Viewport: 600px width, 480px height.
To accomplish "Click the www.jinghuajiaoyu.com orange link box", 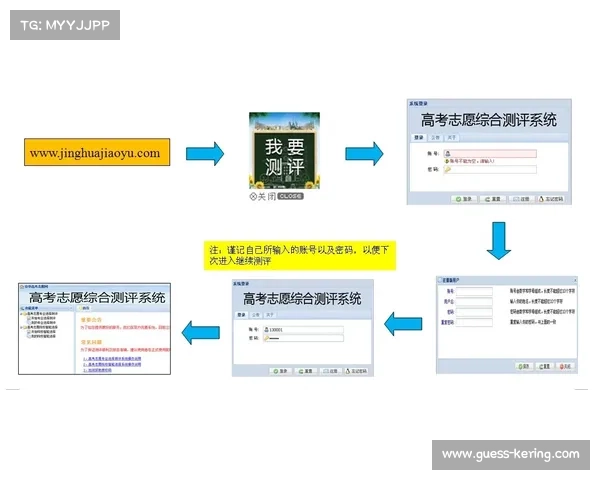I will pyautogui.click(x=95, y=154).
